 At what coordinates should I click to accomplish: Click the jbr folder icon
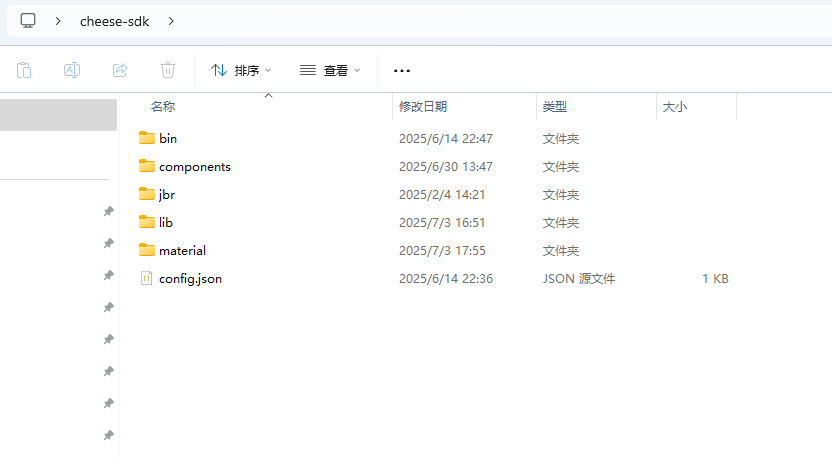[x=146, y=194]
